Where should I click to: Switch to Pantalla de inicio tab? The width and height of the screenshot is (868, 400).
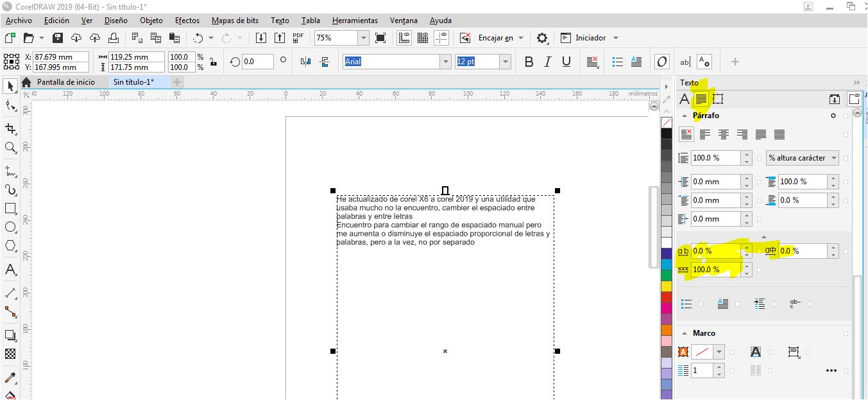[65, 82]
